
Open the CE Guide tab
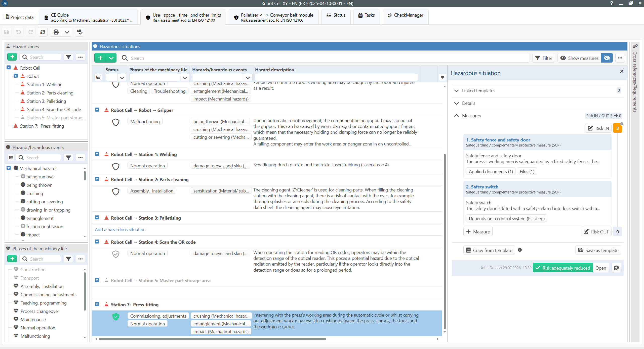click(88, 17)
